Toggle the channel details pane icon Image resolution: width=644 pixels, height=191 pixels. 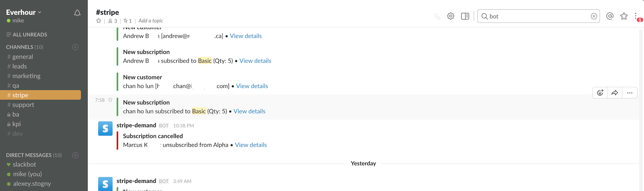click(x=465, y=16)
